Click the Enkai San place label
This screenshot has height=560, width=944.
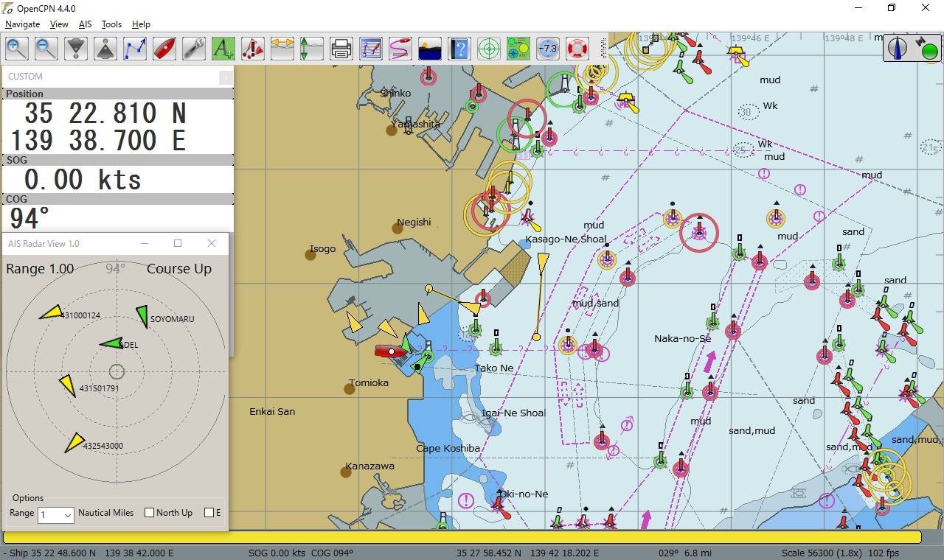click(x=272, y=412)
